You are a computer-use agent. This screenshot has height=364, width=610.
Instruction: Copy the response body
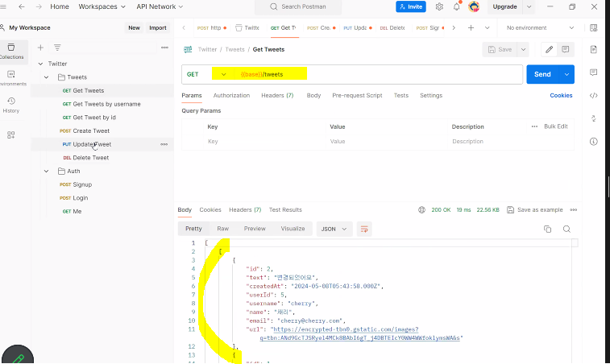coord(548,229)
